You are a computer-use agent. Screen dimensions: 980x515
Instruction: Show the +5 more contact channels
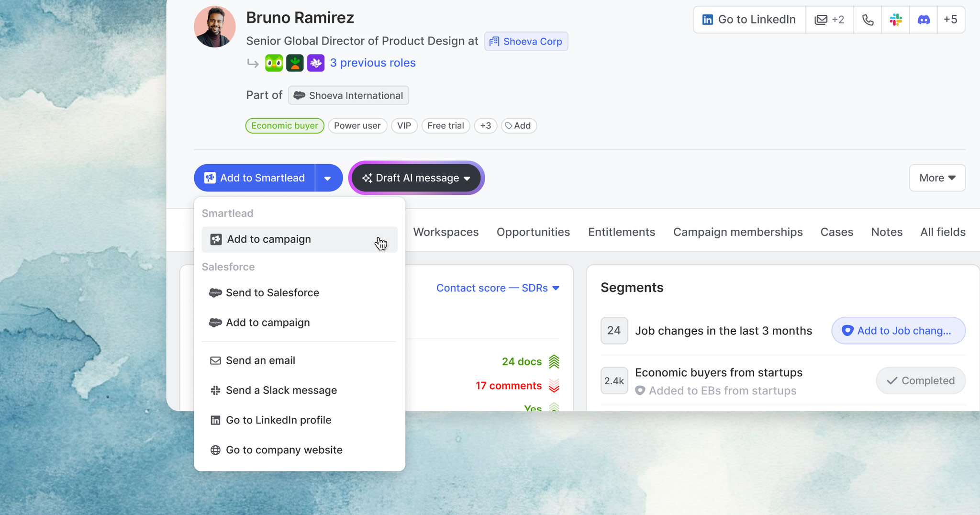coord(950,20)
